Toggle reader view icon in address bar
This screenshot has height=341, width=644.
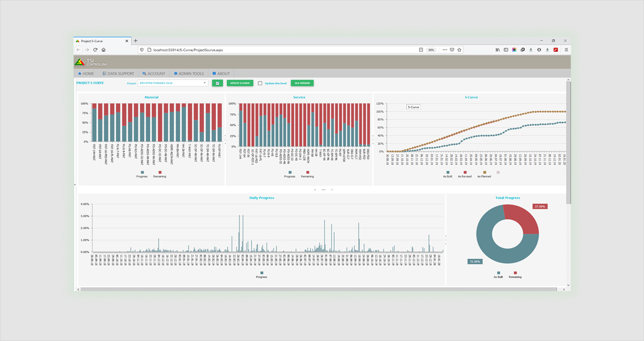point(421,50)
